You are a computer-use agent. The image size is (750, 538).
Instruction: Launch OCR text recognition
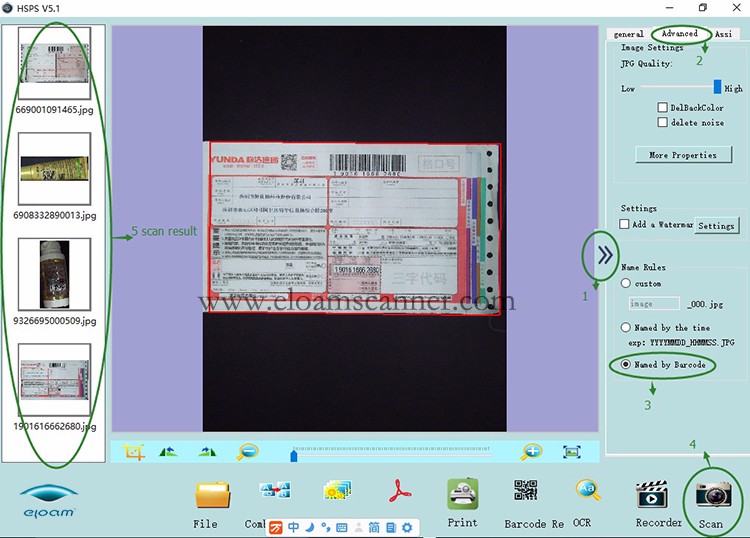[587, 492]
